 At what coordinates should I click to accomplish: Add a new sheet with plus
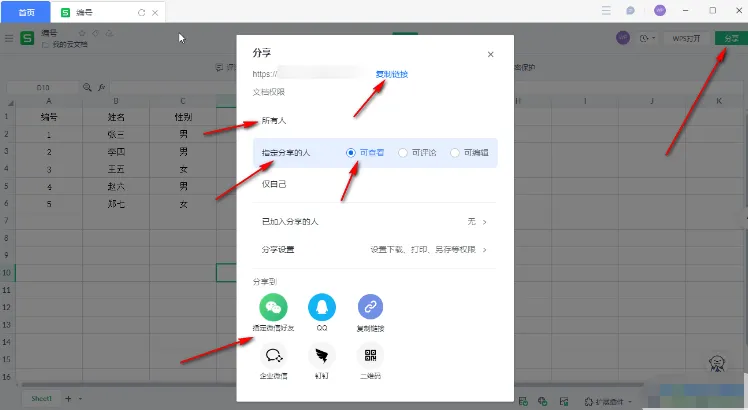68,399
